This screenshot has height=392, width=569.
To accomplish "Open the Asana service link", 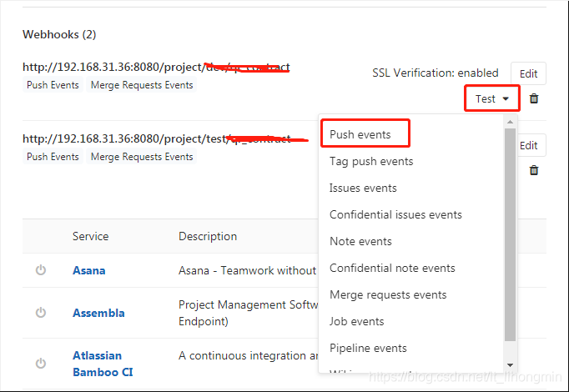I will click(89, 270).
